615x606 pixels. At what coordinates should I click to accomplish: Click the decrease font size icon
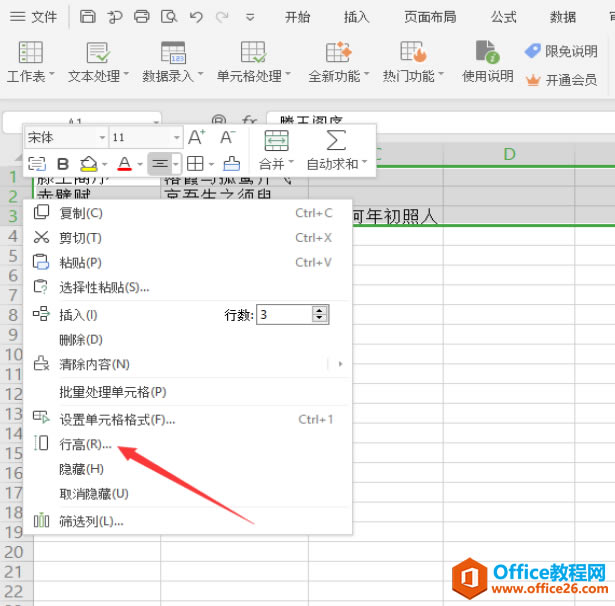pos(227,137)
